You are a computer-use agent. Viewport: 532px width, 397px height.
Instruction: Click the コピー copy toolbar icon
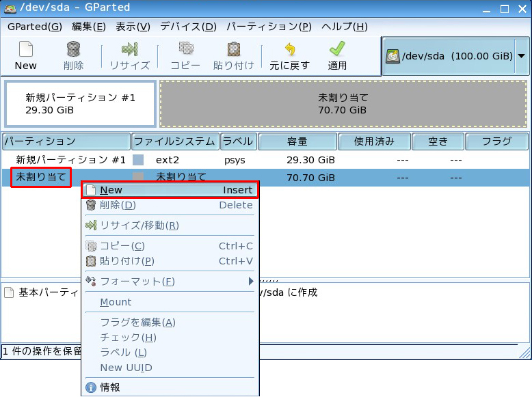pos(185,50)
